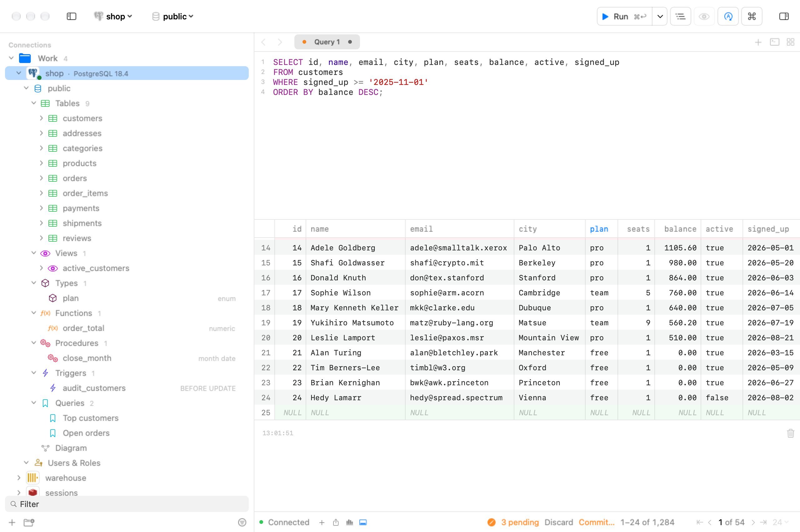Click the addresses table icon
The image size is (800, 532).
pyautogui.click(x=52, y=133)
